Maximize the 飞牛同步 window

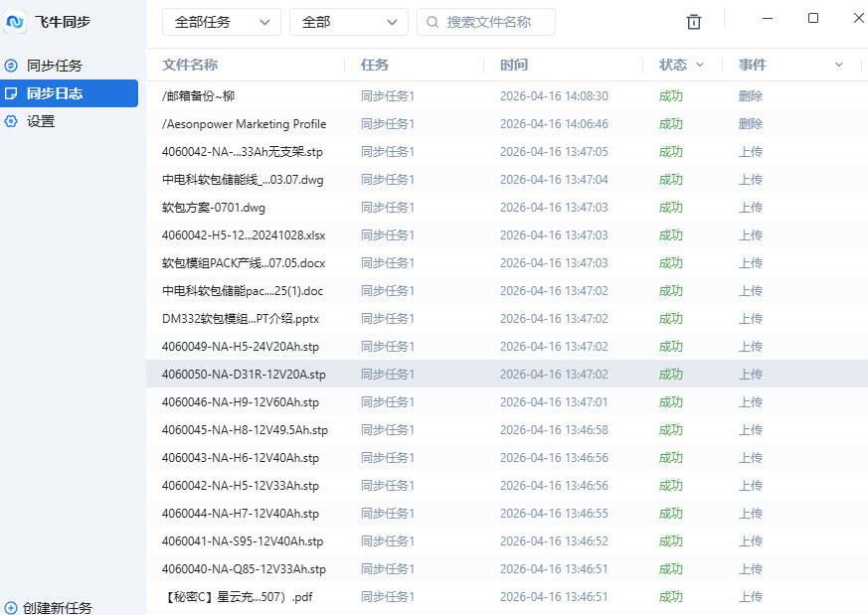click(813, 18)
